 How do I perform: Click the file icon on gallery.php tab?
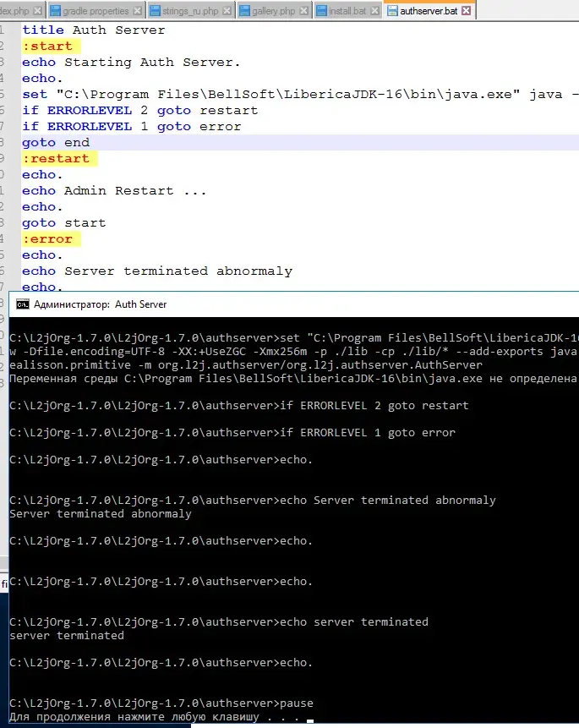pos(244,11)
